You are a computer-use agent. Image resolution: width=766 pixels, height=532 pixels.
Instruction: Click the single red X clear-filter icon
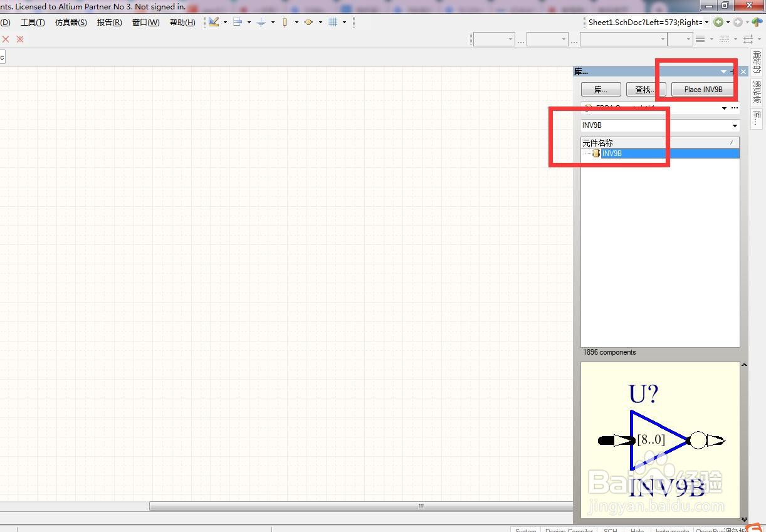point(6,39)
